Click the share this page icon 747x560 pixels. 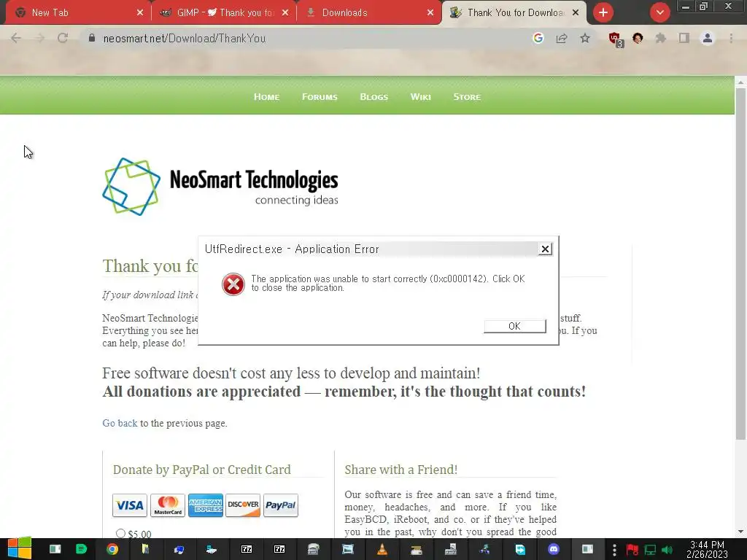pos(562,38)
